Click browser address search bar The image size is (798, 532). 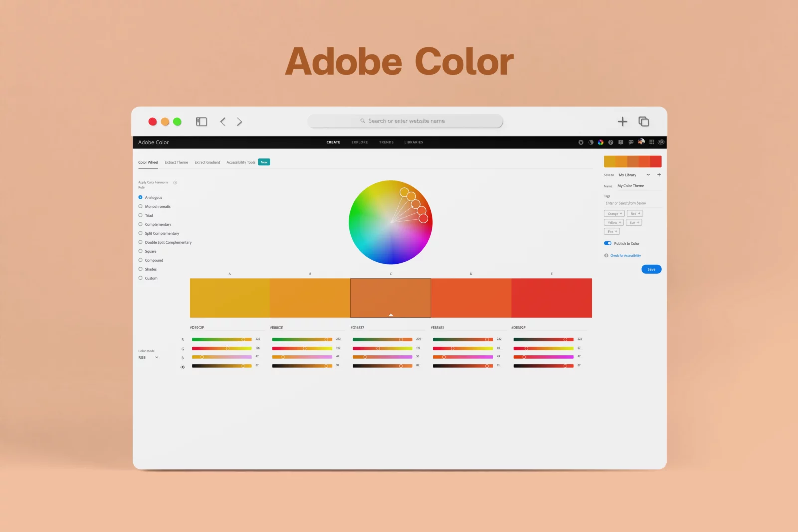tap(405, 121)
